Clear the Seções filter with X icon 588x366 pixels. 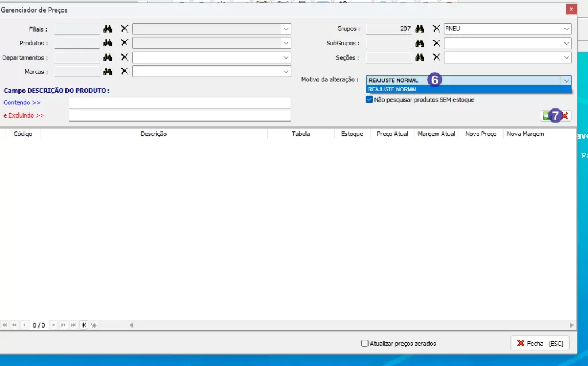tap(436, 57)
